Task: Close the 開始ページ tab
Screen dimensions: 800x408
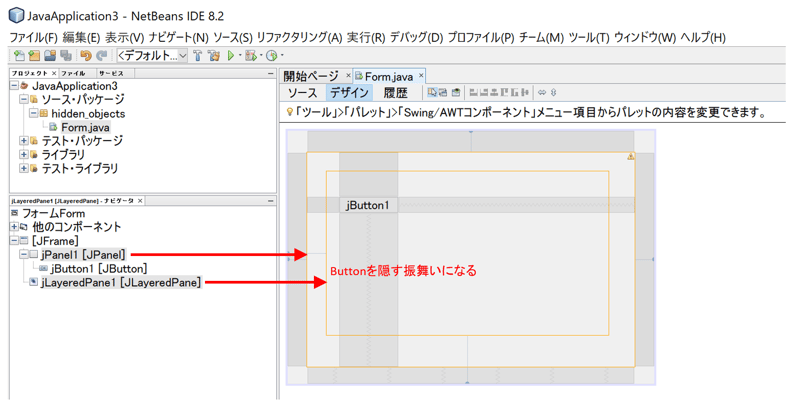Action: (x=348, y=75)
